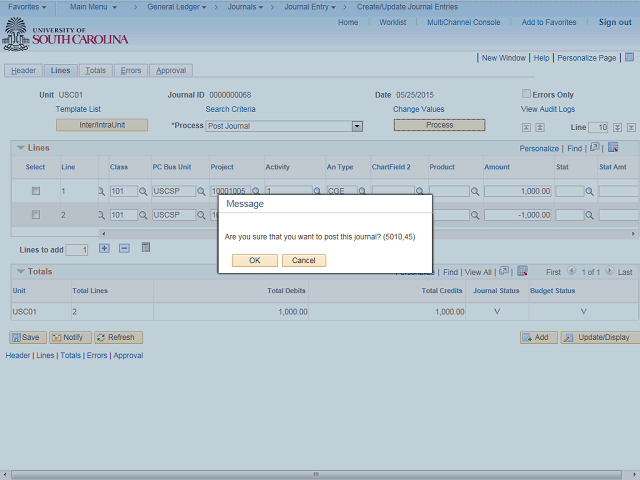
Task: Open the Journals breadcrumb menu
Action: tap(245, 7)
